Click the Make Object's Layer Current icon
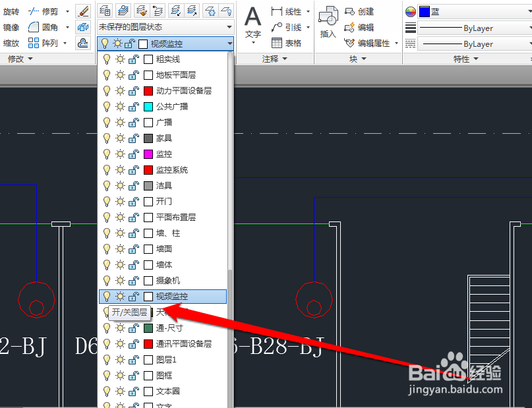This screenshot has height=408, width=532. point(123,11)
